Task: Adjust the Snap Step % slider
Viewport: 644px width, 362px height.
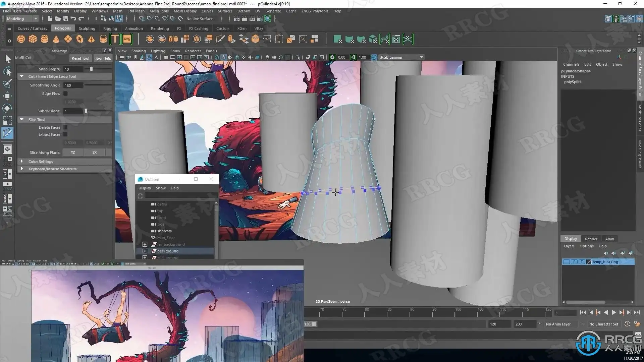Action: [91, 69]
